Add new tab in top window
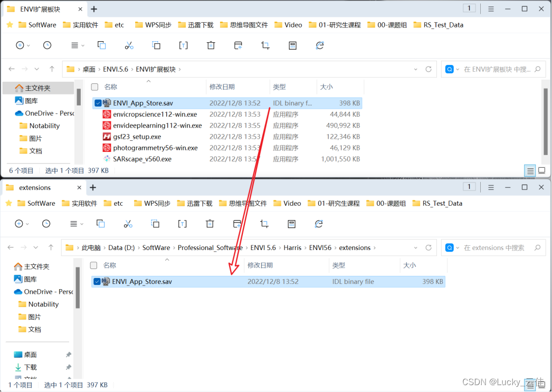The height and width of the screenshot is (392, 552). click(94, 9)
